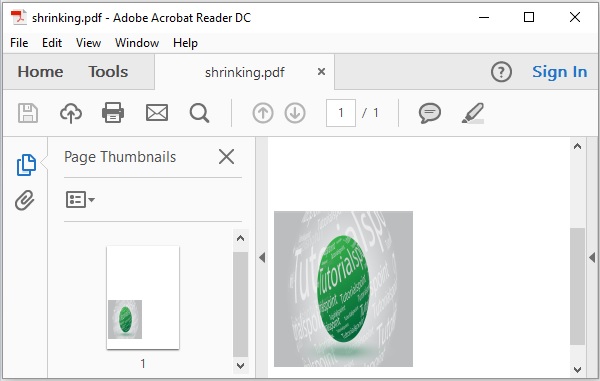
Task: Go to next page down arrow
Action: (x=295, y=113)
